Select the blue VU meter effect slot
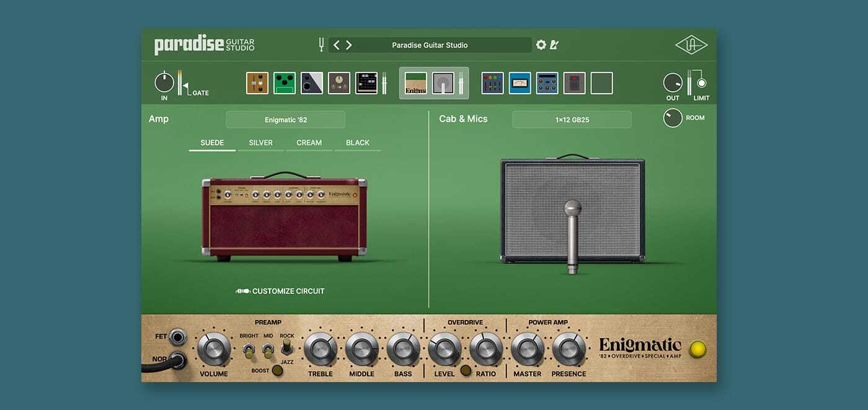868x410 pixels. click(x=520, y=83)
